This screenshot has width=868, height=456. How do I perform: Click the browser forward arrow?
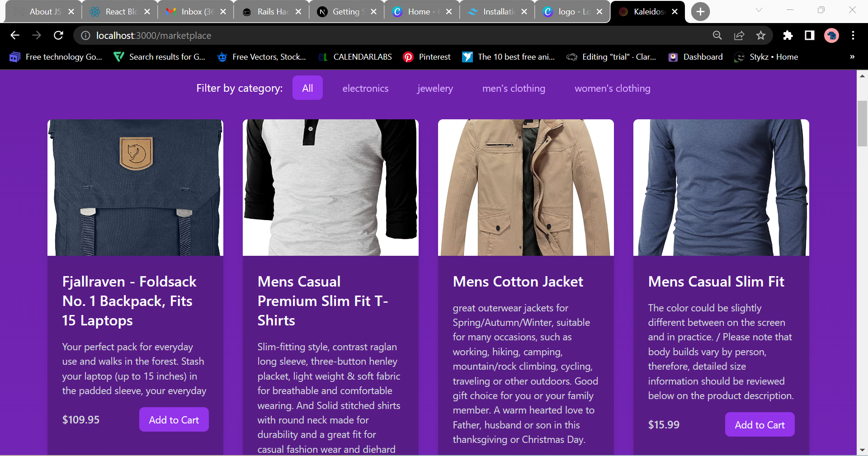(x=37, y=35)
